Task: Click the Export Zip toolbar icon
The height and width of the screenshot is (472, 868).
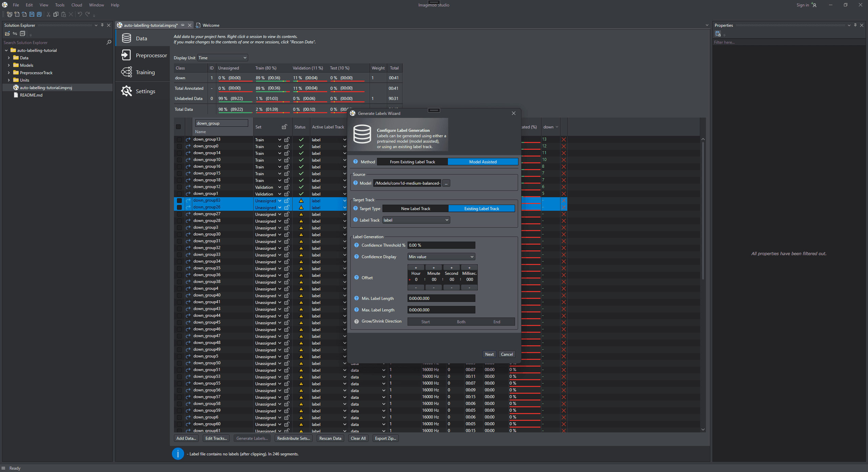Action: [386, 438]
